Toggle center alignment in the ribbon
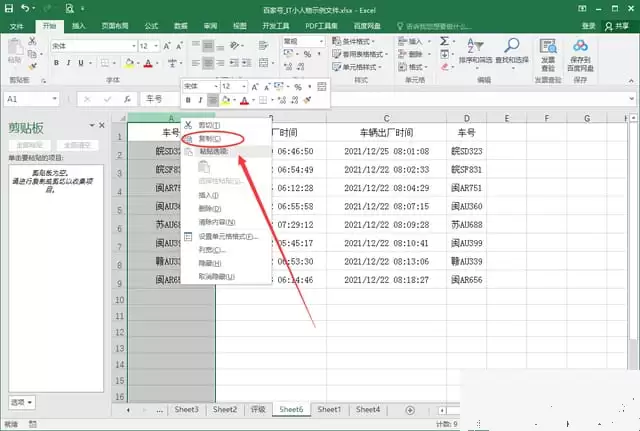Viewport: 640px width, 431px height. point(208,62)
